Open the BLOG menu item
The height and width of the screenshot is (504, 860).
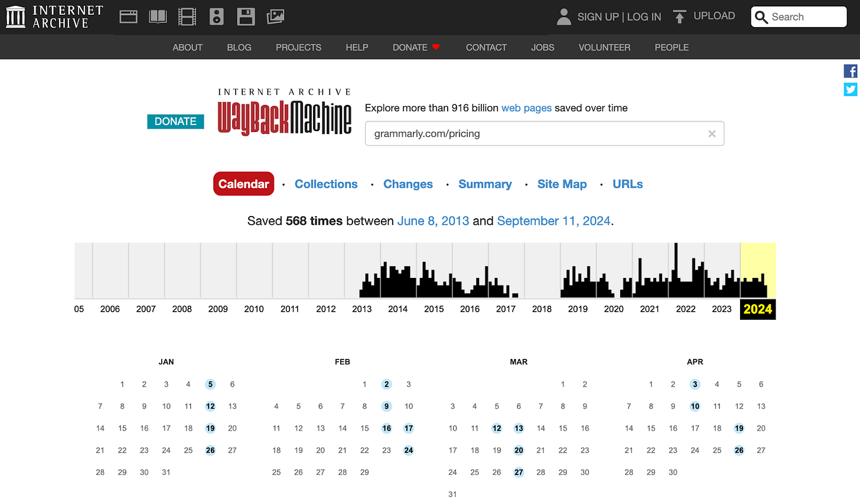coord(239,47)
